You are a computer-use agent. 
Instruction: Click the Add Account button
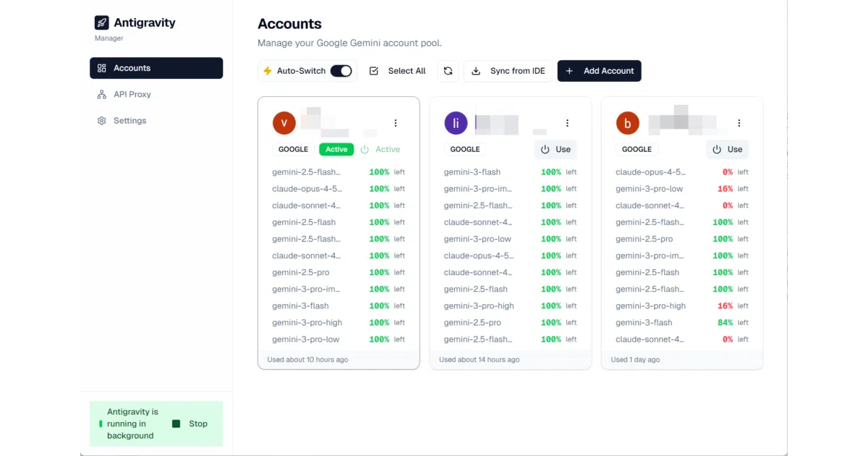tap(600, 71)
